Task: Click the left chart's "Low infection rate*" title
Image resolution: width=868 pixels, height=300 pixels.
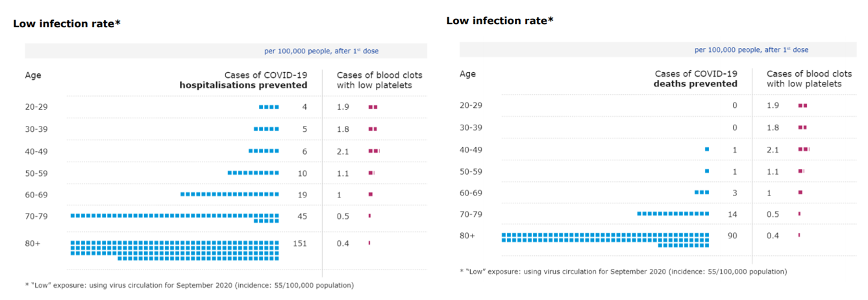Action: (x=67, y=24)
